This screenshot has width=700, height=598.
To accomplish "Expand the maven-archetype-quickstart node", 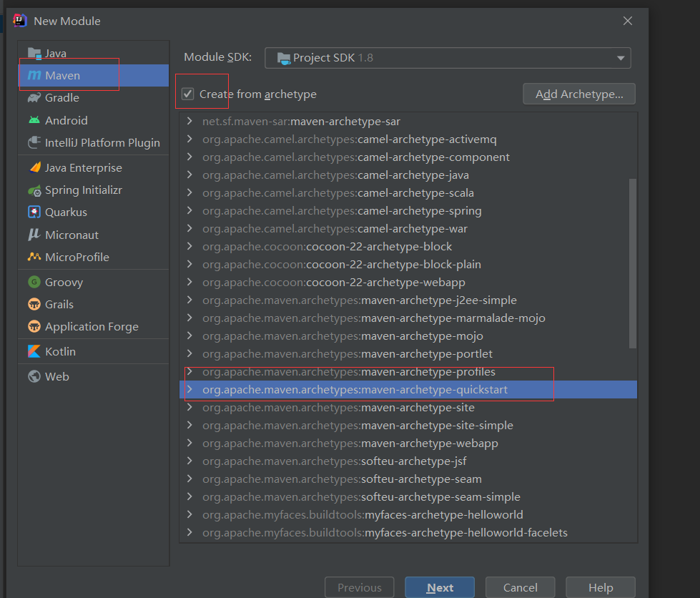I will (x=189, y=390).
